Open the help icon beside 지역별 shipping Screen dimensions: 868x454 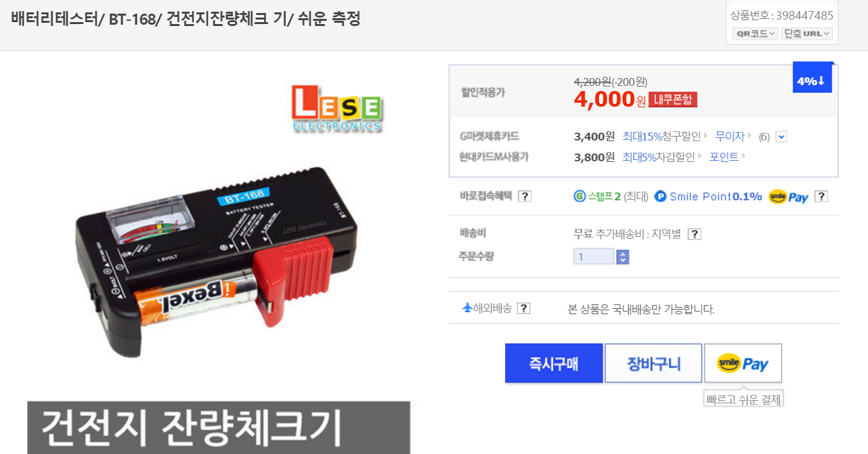click(694, 234)
